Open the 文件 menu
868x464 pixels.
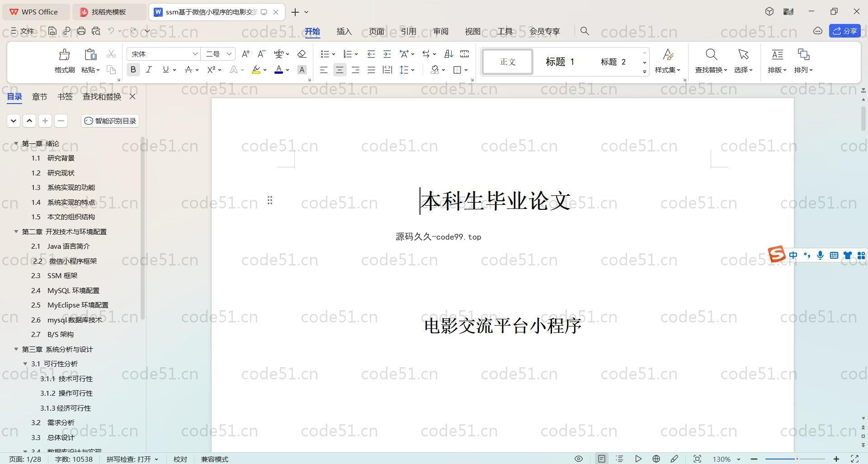(23, 31)
